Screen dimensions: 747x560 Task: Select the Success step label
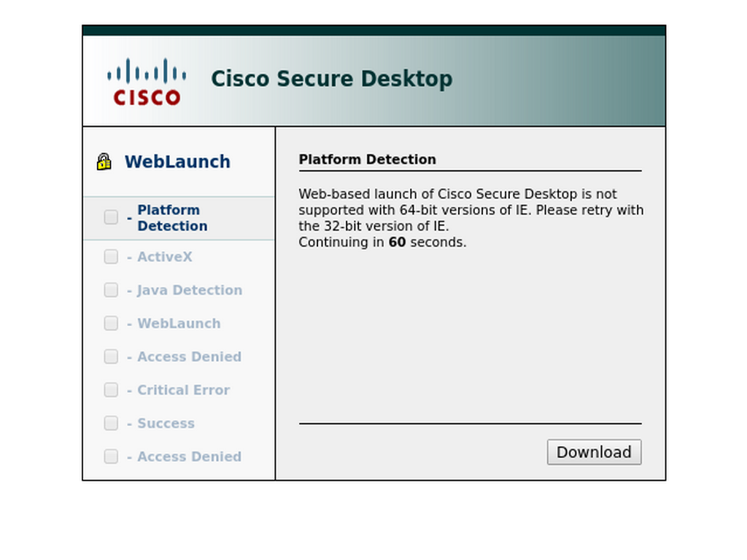click(166, 424)
